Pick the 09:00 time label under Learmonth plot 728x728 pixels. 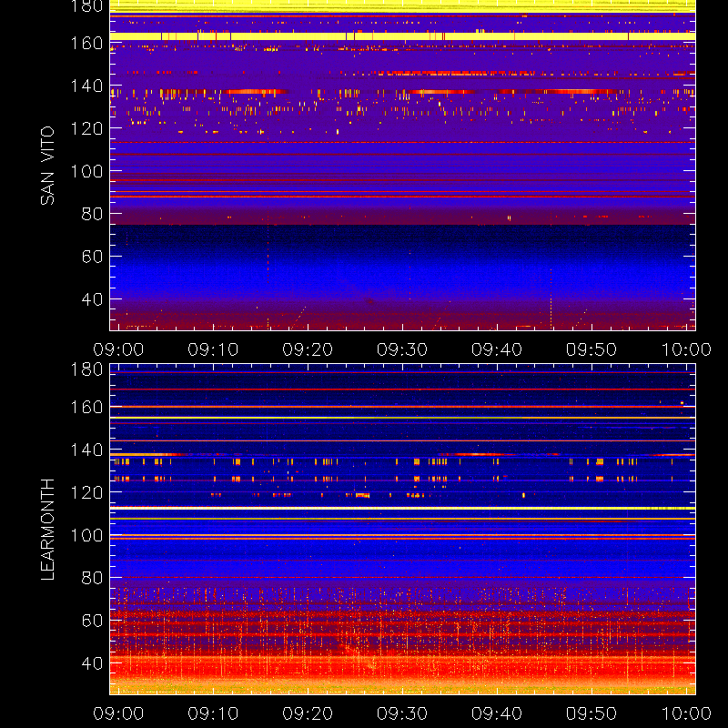click(118, 713)
